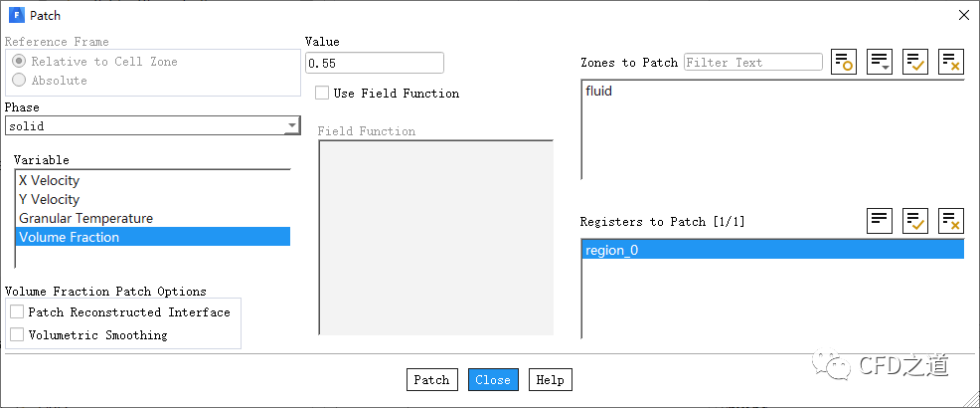Open Zones list options icon with arrow
Viewport: 980px width, 408px height.
click(880, 62)
